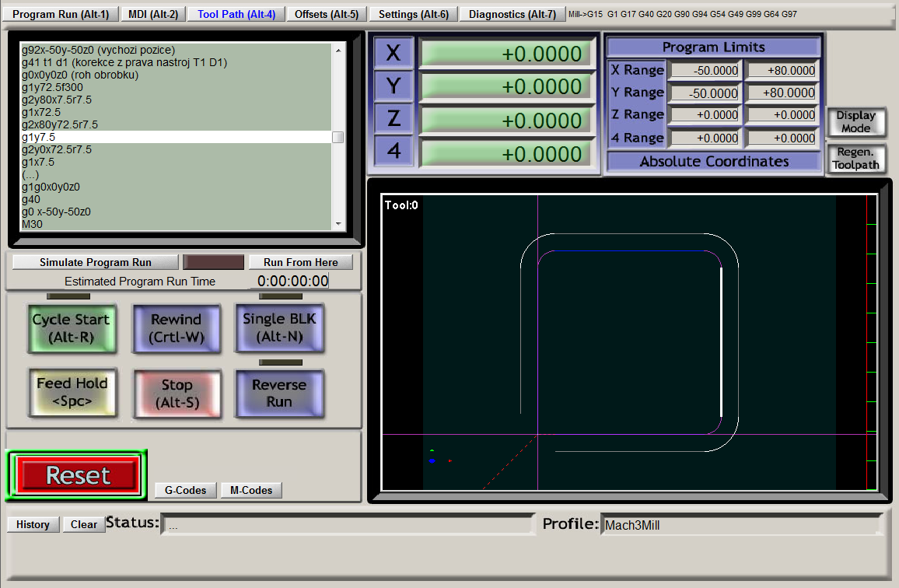This screenshot has height=588, width=899.
Task: Click the Display Mode button
Action: (x=855, y=121)
